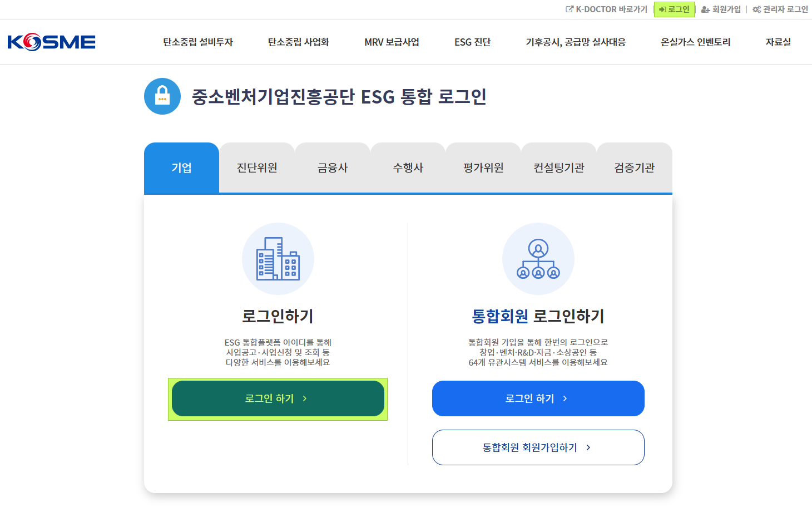Open the 온실가스 인벤토리 menu
The image size is (812, 507).
click(x=696, y=42)
